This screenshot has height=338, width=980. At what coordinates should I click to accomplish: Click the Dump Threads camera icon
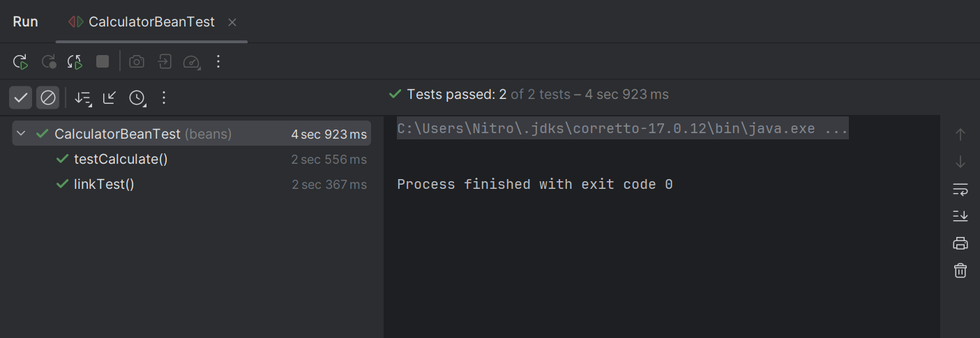(x=137, y=62)
